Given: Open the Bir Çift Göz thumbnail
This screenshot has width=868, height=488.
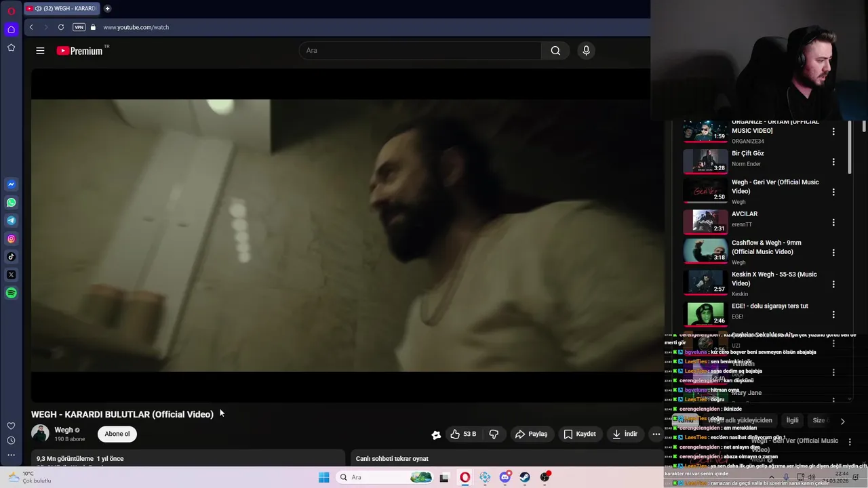Looking at the screenshot, I should click(x=705, y=161).
